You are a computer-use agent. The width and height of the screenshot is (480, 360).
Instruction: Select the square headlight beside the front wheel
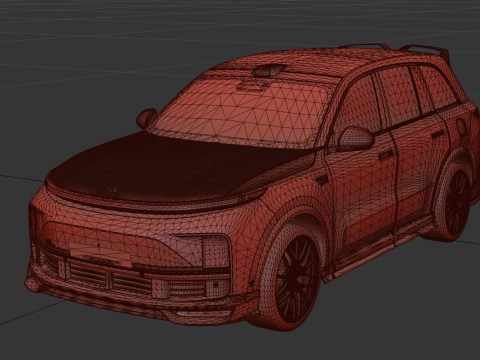215,251
